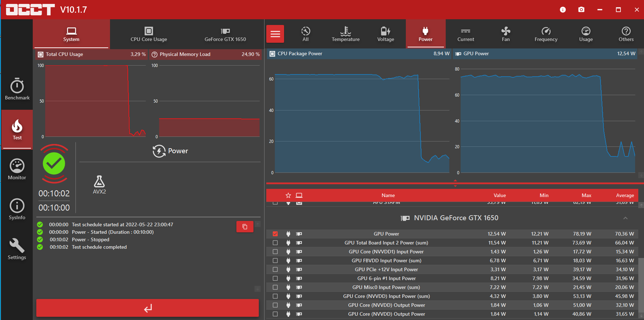Switch to the Frequency sensors tab

546,34
